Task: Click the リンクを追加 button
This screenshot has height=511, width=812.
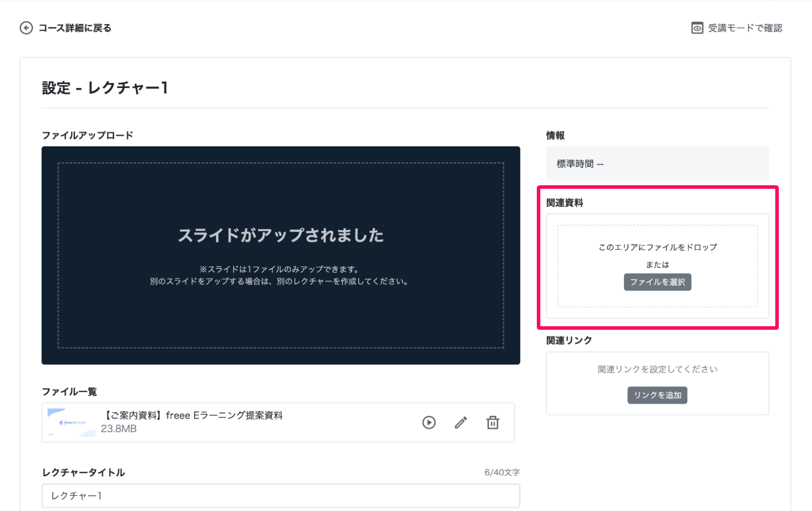Action: (x=657, y=395)
